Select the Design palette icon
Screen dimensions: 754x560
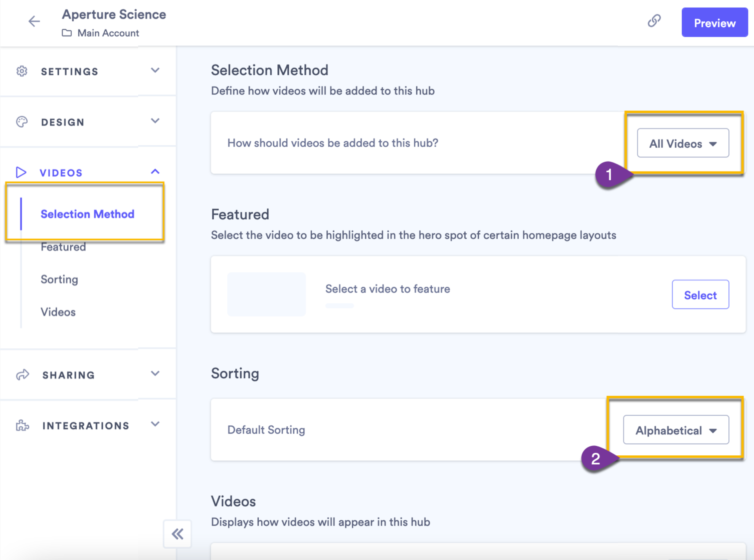(x=22, y=122)
